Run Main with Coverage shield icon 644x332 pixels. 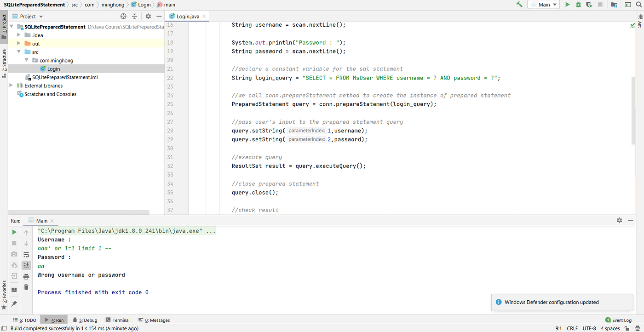[x=589, y=5]
